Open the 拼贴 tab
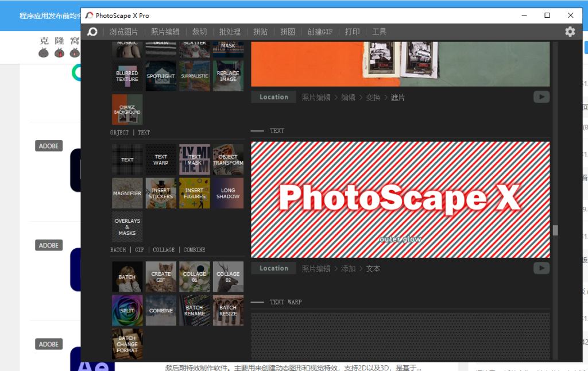Viewport: 588px width, 371px height. [260, 32]
